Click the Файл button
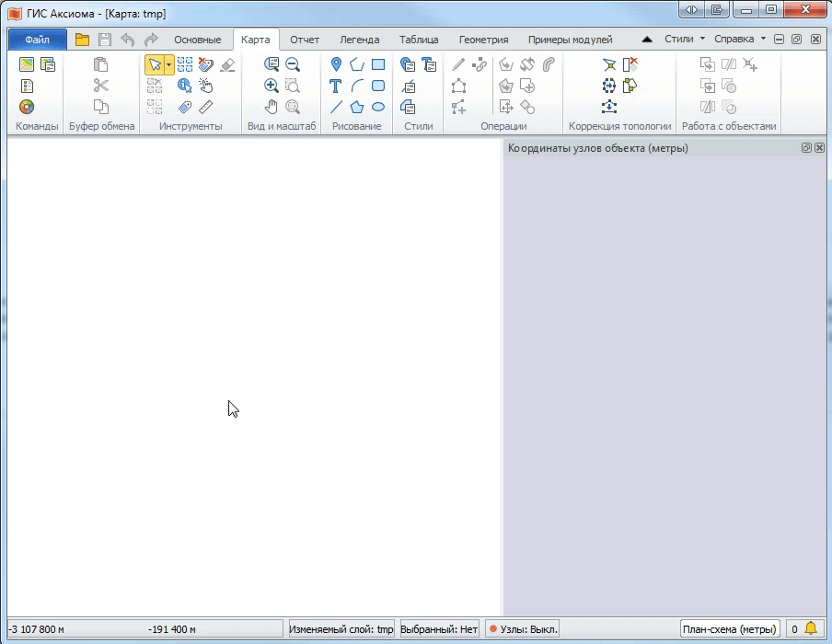Screen dimensions: 832x644 coord(38,40)
